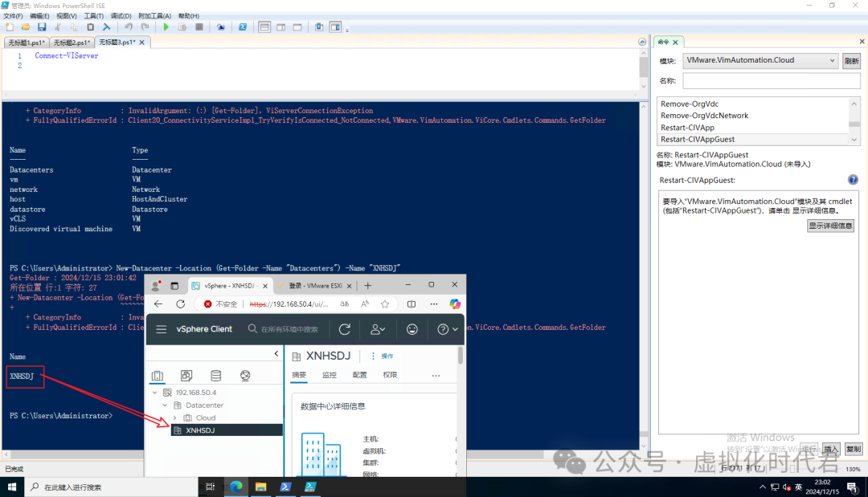Open the vSphere help dropdown
The width and height of the screenshot is (868, 497).
click(448, 329)
